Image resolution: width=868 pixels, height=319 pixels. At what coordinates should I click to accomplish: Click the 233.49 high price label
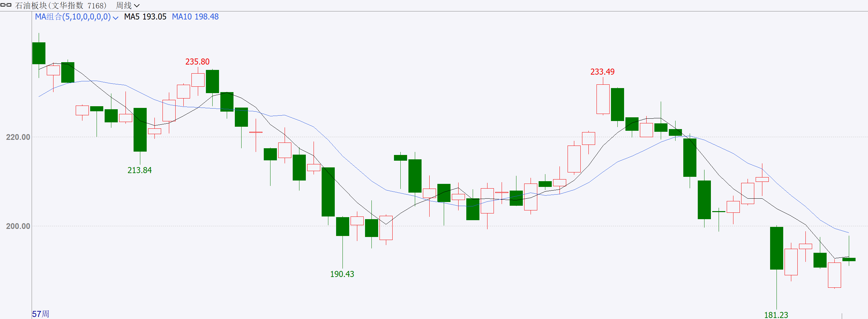602,72
